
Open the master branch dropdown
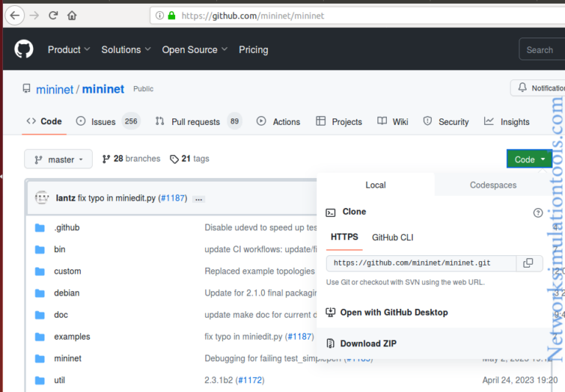pos(59,160)
